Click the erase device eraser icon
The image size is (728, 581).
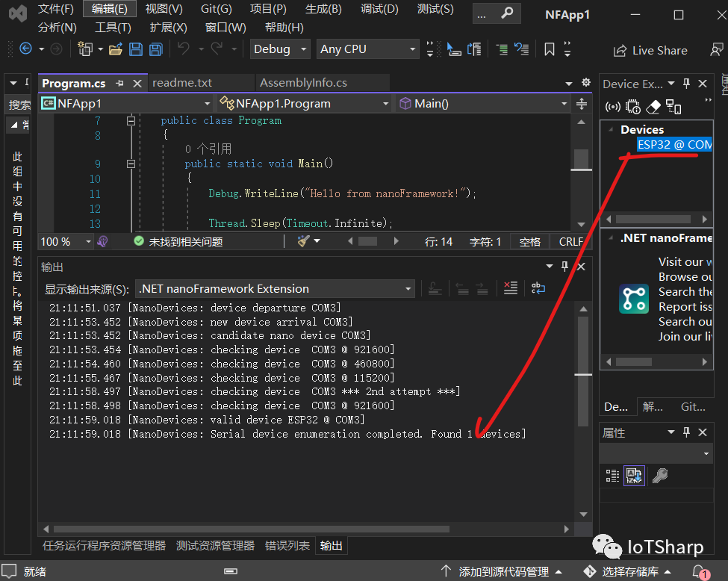[653, 107]
